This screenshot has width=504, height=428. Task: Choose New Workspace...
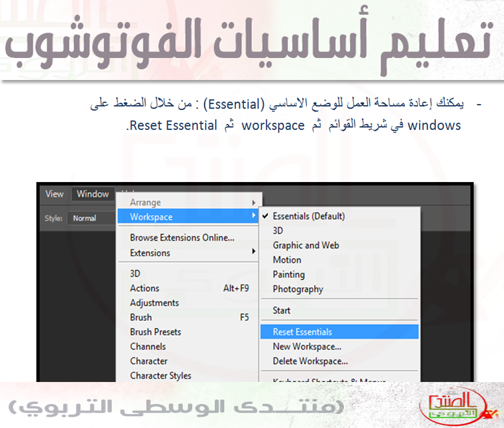[x=339, y=347]
